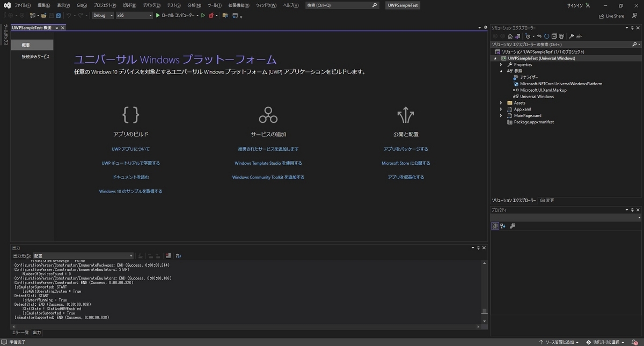Open the UWP アプリについて link
Screen dimensions: 644x346
130,149
